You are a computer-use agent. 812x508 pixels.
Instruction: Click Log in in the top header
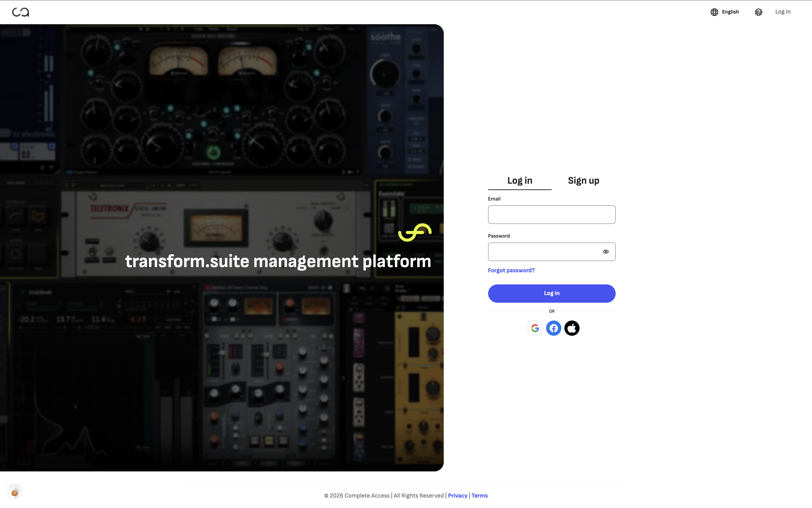click(x=783, y=12)
